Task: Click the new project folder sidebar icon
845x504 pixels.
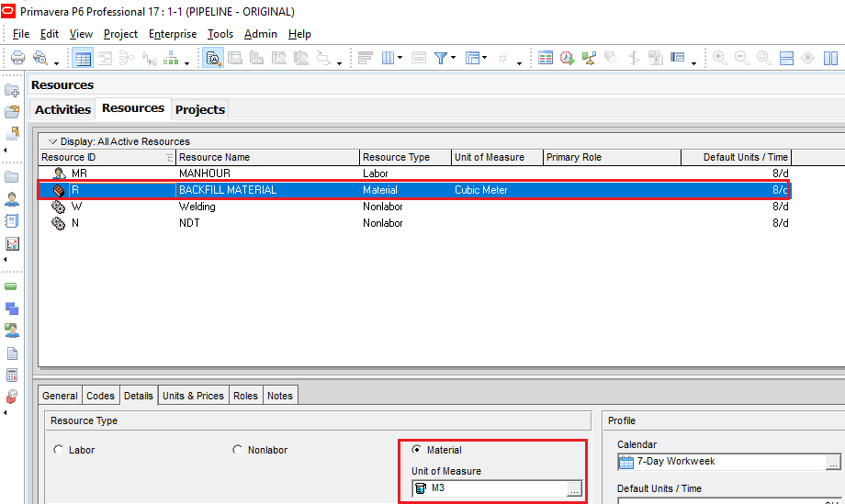Action: tap(11, 90)
